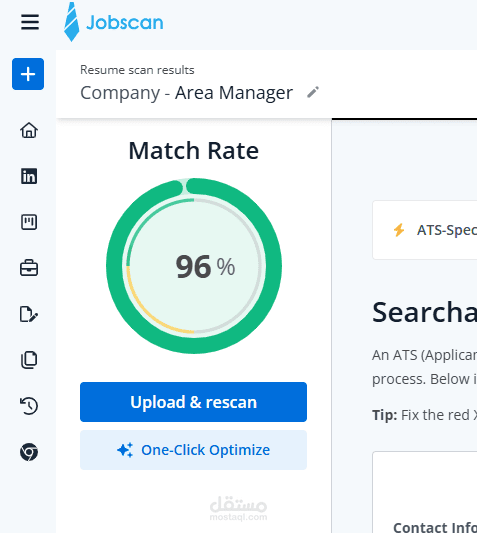Click Upload & rescan button

point(193,402)
